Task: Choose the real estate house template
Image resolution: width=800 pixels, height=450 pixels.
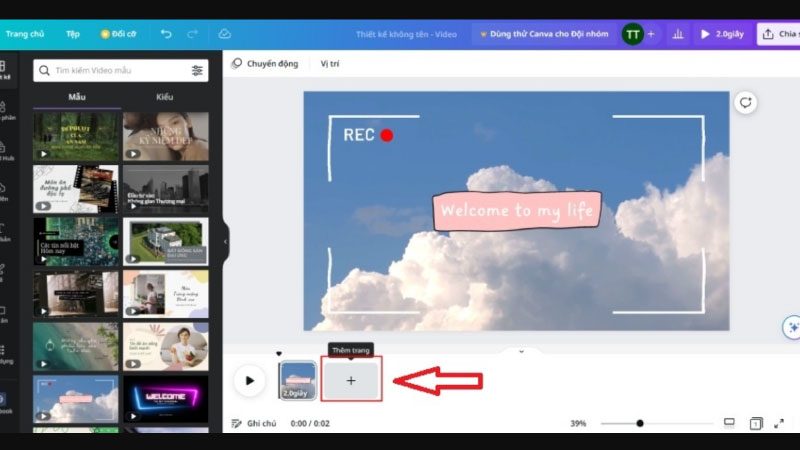Action: (165, 242)
